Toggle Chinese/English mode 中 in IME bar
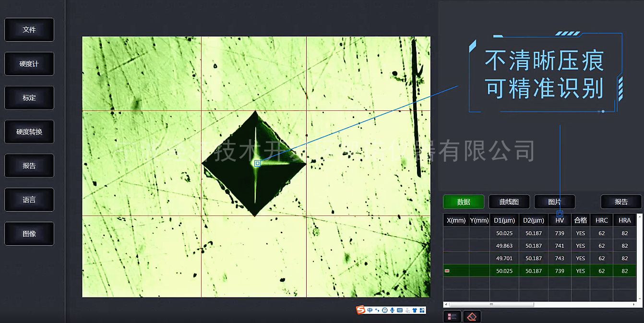 pos(370,310)
